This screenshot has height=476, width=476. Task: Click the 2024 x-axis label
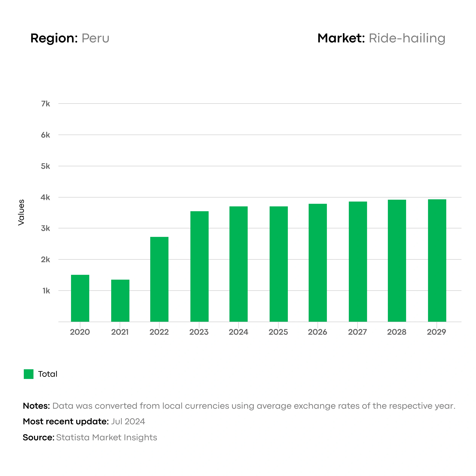[x=239, y=332]
